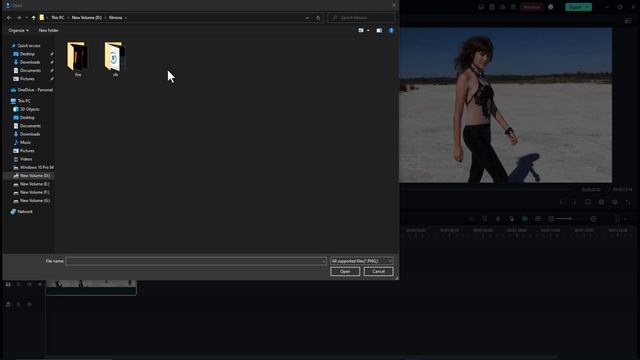Image resolution: width=640 pixels, height=360 pixels.
Task: Open the 'All supported files' type dropdown
Action: click(362, 261)
